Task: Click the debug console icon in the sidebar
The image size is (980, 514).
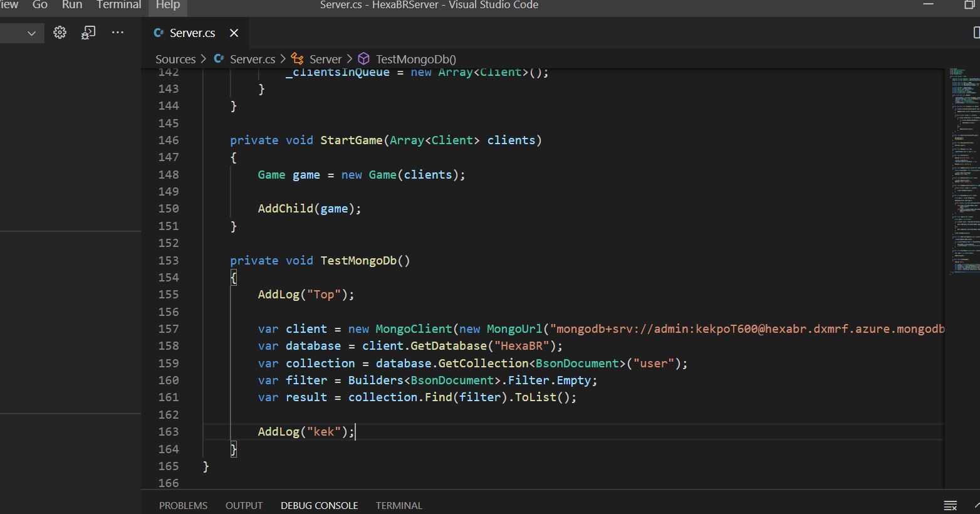Action: pyautogui.click(x=88, y=33)
